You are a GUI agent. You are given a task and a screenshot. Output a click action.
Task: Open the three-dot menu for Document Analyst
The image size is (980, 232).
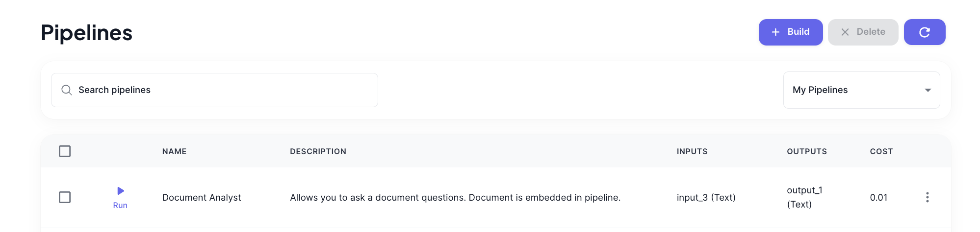coord(927,197)
